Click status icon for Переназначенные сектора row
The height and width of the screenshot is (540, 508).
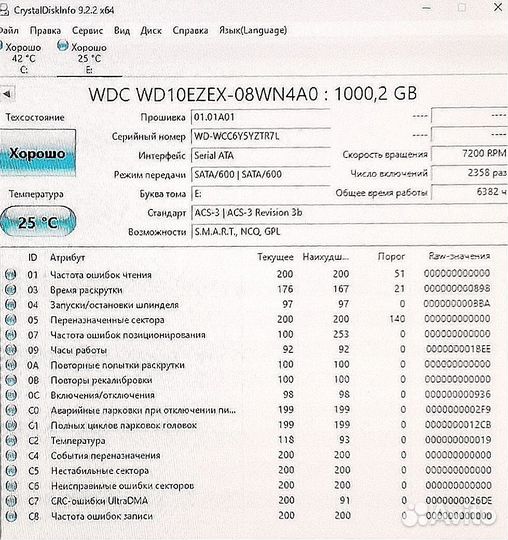pyautogui.click(x=11, y=320)
